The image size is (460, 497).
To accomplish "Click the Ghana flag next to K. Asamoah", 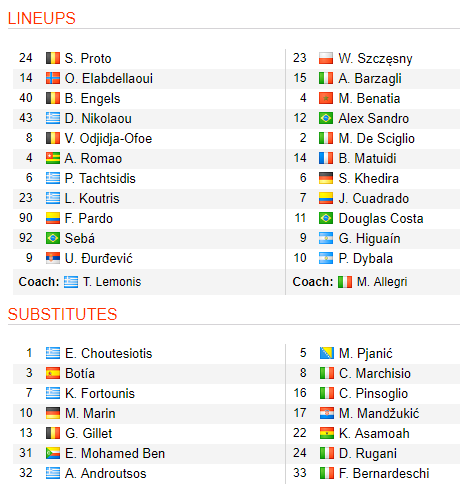I will tap(327, 433).
